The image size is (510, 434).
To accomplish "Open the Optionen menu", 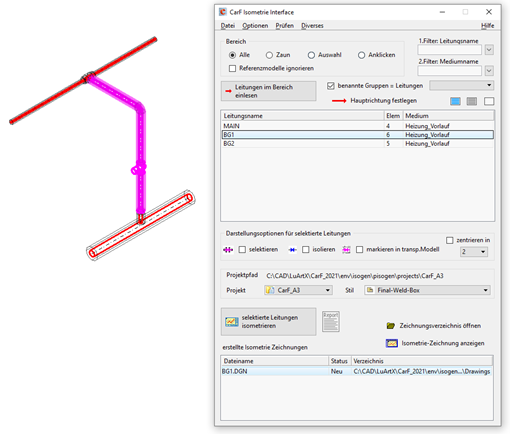I will (x=255, y=26).
